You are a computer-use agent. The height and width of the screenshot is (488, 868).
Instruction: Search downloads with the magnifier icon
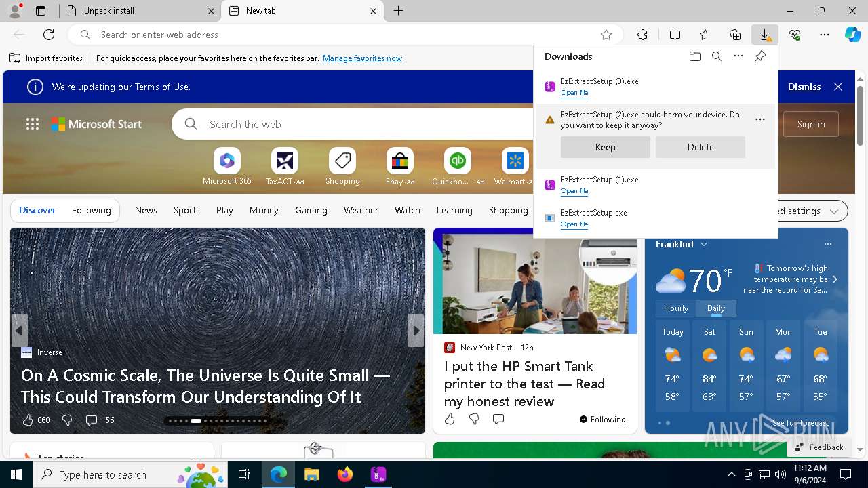pyautogui.click(x=716, y=56)
